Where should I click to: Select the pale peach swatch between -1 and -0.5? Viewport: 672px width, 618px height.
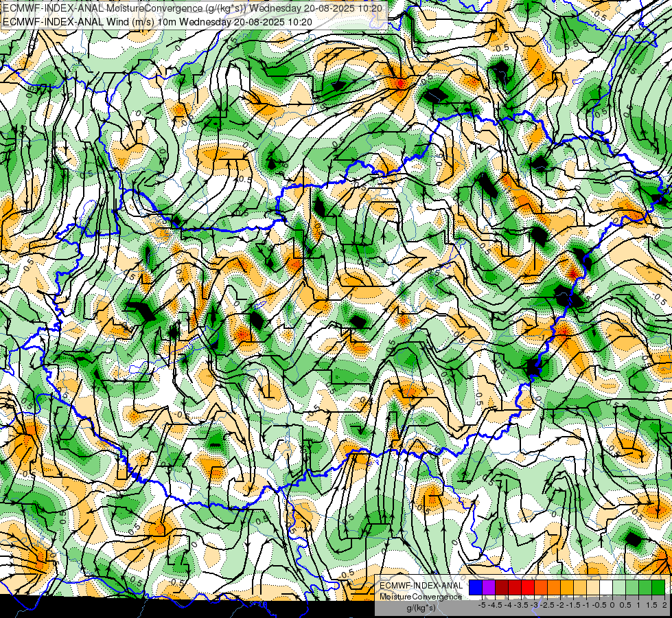click(x=593, y=587)
